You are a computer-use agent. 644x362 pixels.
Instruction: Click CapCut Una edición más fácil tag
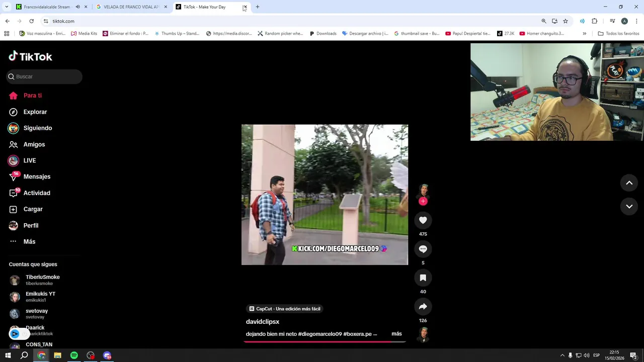284,309
